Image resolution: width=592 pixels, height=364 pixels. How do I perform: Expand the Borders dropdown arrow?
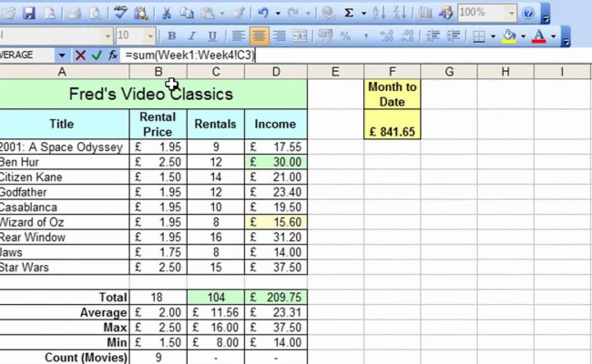pos(493,36)
